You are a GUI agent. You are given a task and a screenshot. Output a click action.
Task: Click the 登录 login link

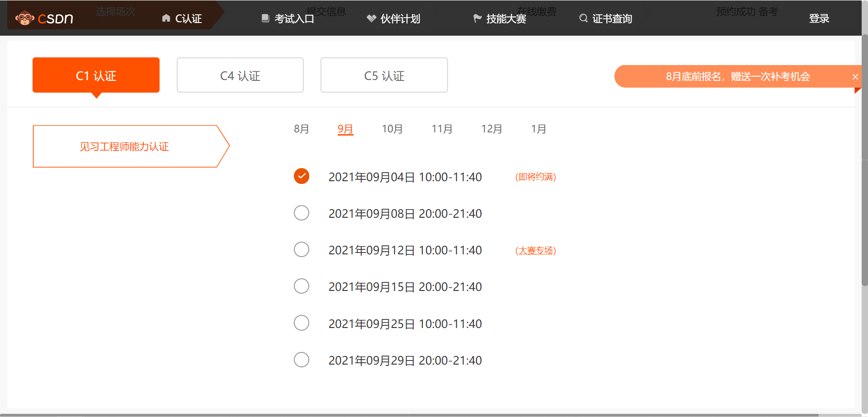(x=819, y=19)
